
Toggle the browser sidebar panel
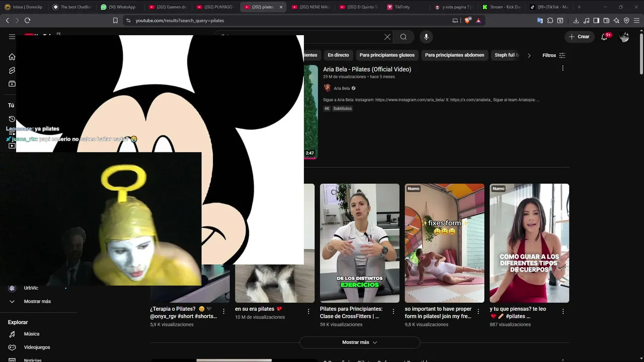point(596,21)
